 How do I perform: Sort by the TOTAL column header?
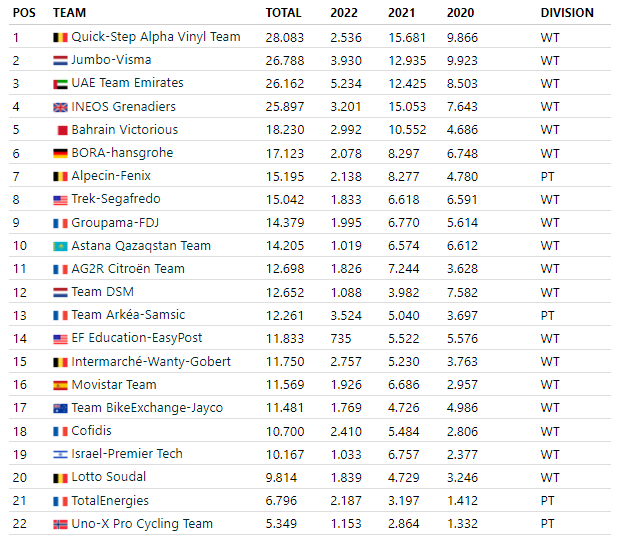pos(283,13)
